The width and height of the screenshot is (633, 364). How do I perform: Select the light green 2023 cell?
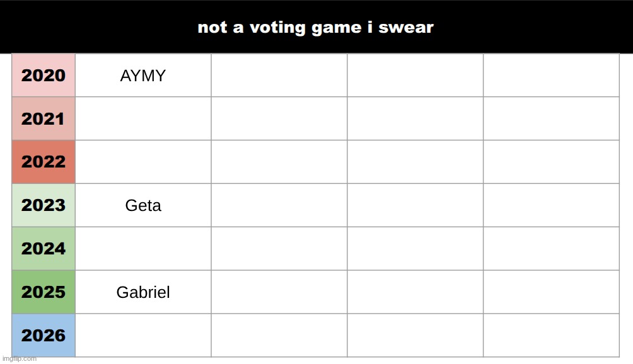(x=44, y=205)
